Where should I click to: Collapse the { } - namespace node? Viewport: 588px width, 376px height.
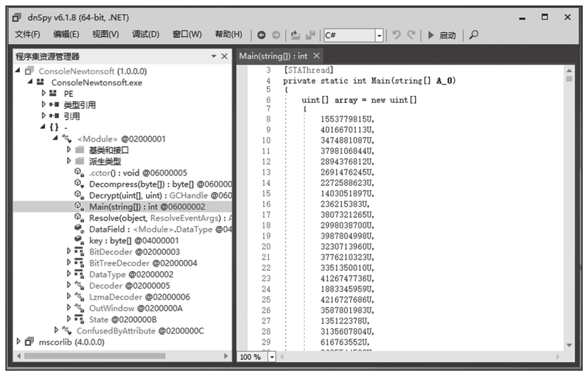42,127
